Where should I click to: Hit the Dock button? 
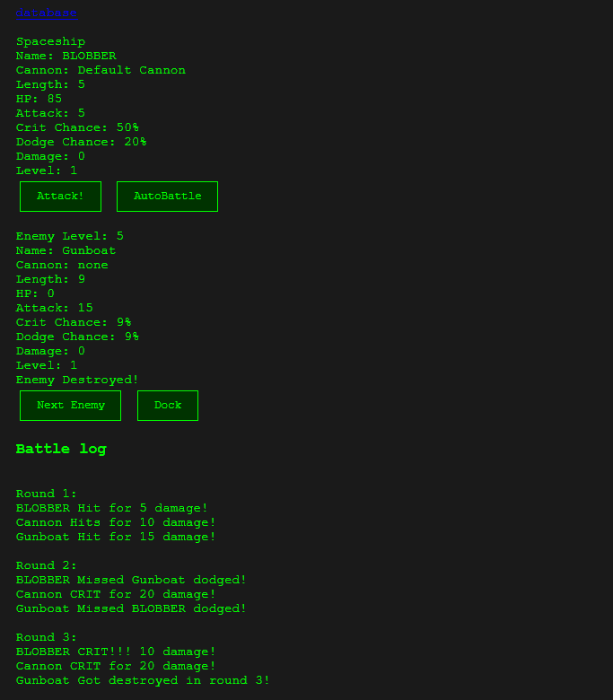[168, 406]
